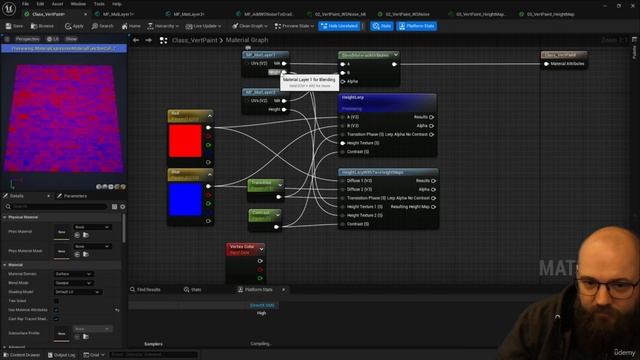640x360 pixels.
Task: Reset Use Material Attributes to default
Action: [x=117, y=310]
